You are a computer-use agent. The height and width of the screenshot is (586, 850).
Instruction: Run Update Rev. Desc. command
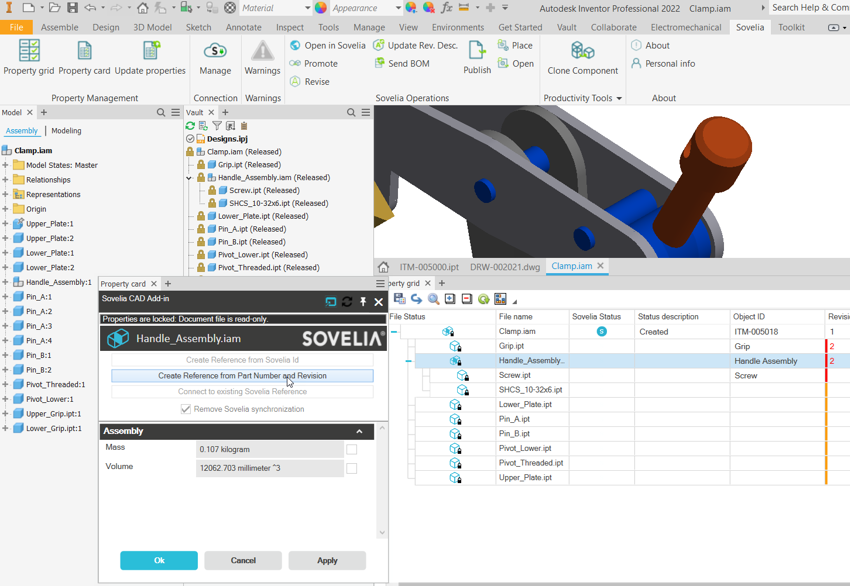pyautogui.click(x=415, y=46)
